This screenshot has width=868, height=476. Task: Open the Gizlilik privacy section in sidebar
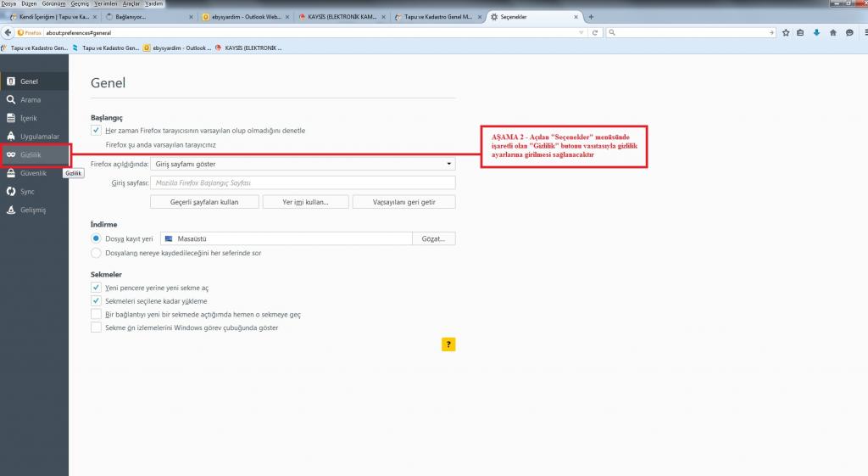point(31,154)
